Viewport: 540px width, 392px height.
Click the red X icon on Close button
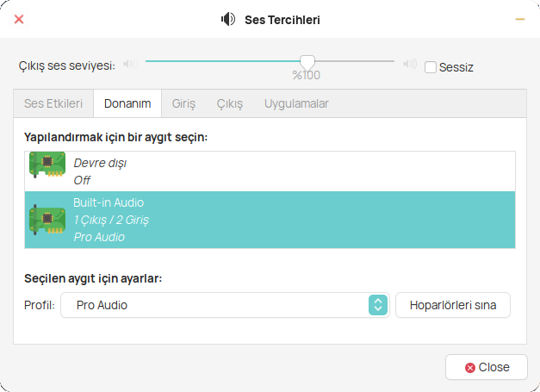point(470,368)
